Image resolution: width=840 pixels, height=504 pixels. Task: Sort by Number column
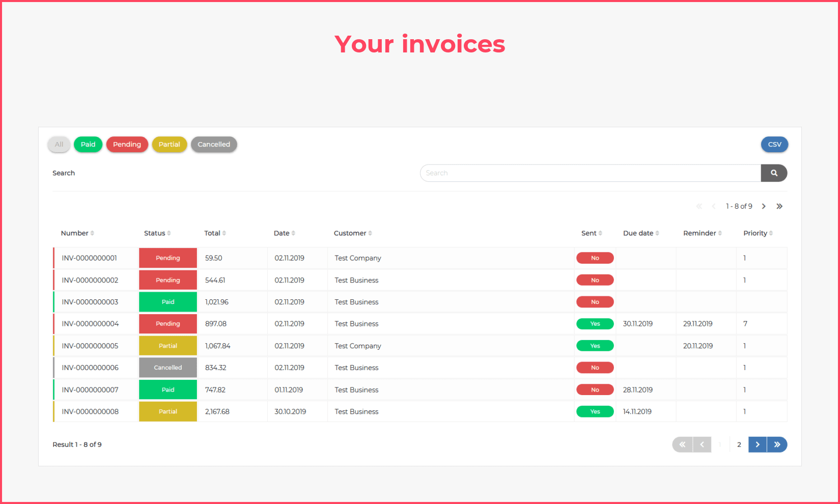click(x=77, y=233)
